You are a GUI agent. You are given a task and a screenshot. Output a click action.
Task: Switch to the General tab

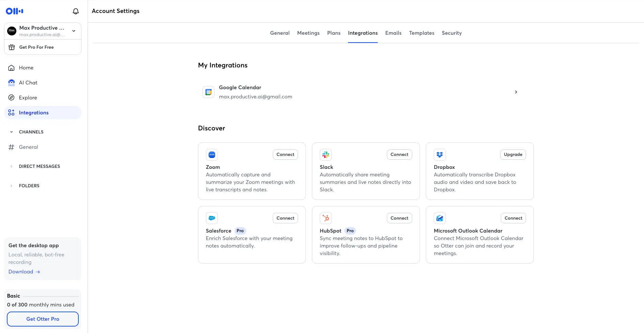tap(280, 33)
